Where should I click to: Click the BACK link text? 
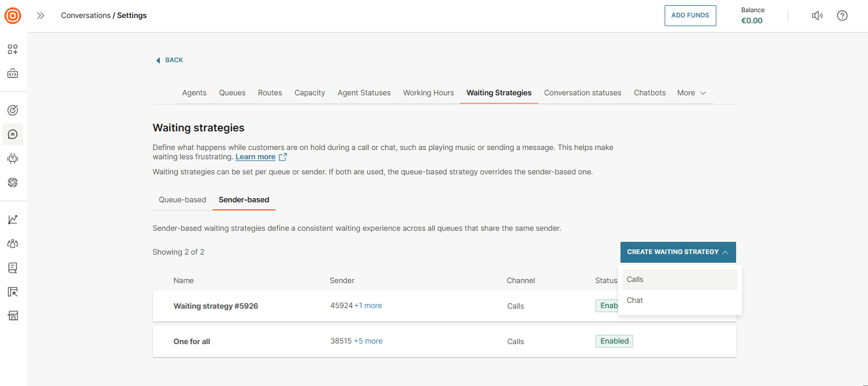coord(174,60)
